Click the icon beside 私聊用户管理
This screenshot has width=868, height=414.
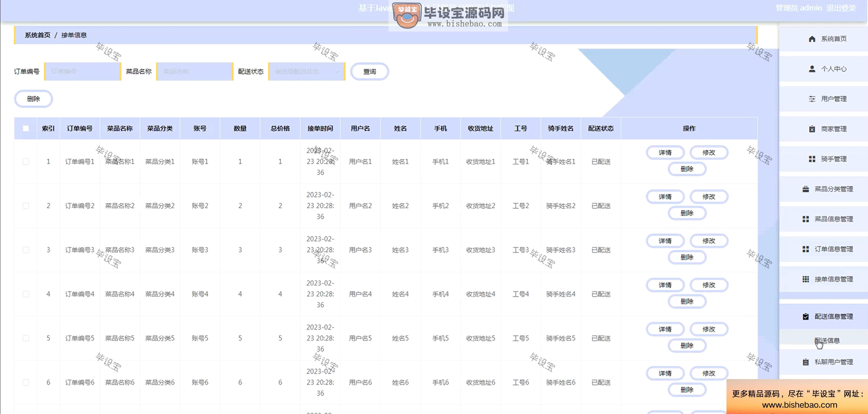point(806,362)
